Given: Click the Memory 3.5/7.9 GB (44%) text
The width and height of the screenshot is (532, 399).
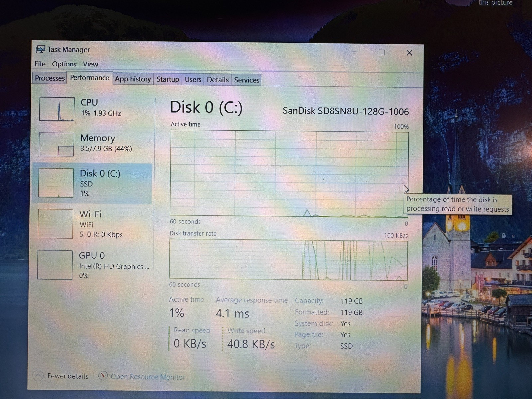Looking at the screenshot, I should click(106, 149).
